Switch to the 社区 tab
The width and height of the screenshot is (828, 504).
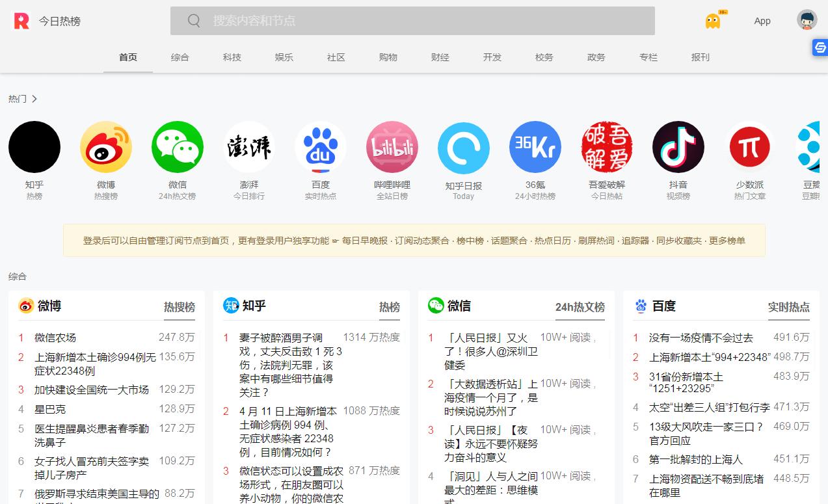pyautogui.click(x=336, y=57)
